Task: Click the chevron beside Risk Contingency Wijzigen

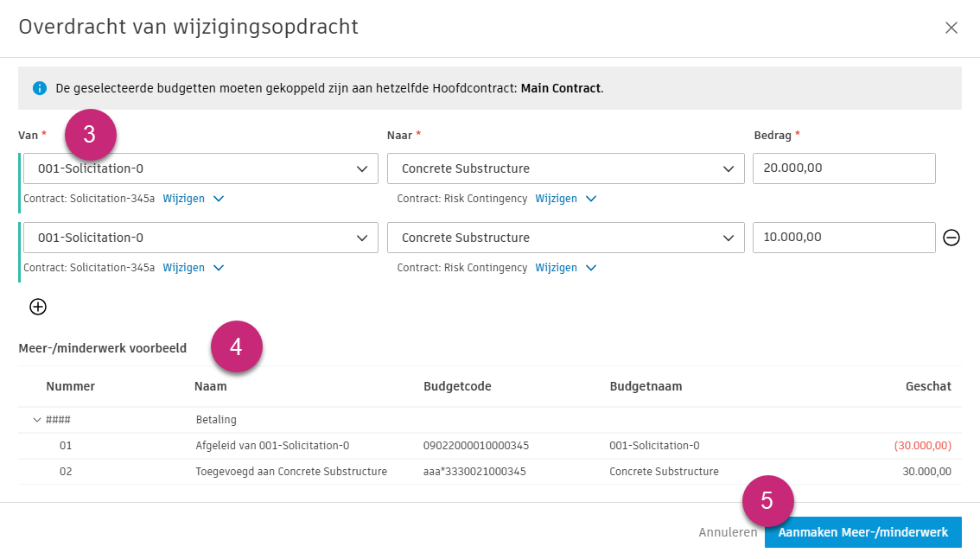Action: (x=590, y=198)
